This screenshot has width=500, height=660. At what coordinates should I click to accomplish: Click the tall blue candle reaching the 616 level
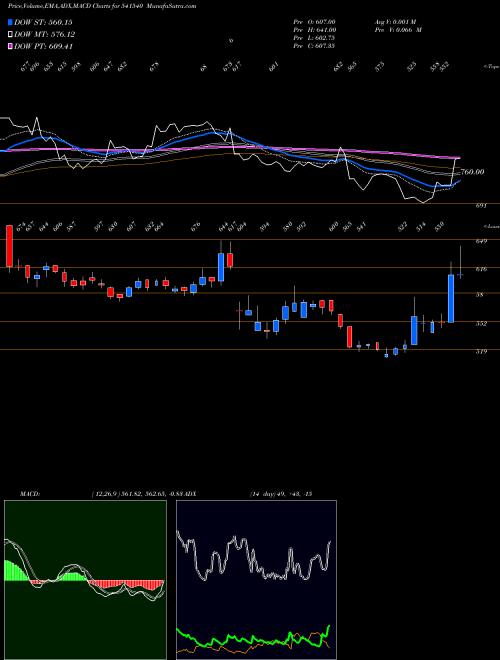(451, 298)
